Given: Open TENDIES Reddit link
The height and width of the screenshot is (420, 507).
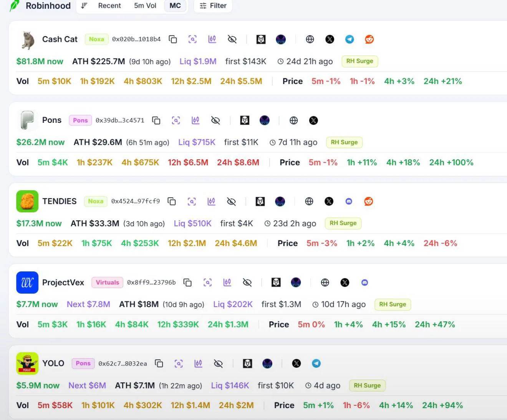Looking at the screenshot, I should (x=369, y=202).
